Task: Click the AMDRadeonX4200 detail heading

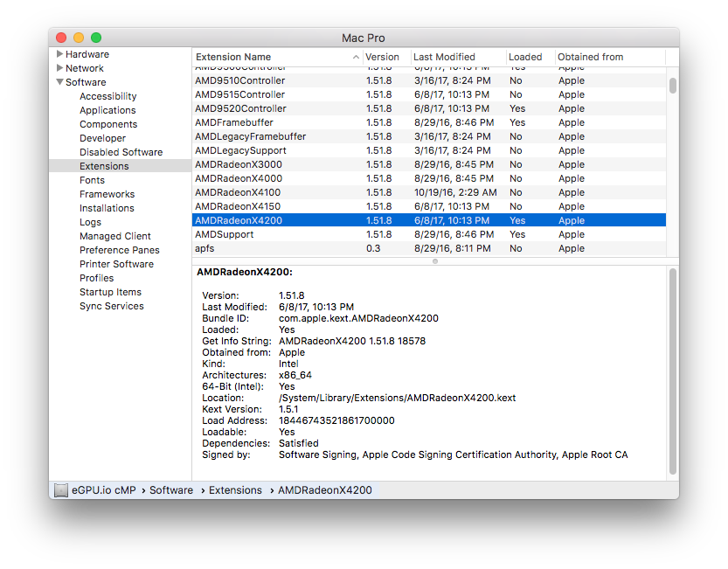Action: point(245,272)
